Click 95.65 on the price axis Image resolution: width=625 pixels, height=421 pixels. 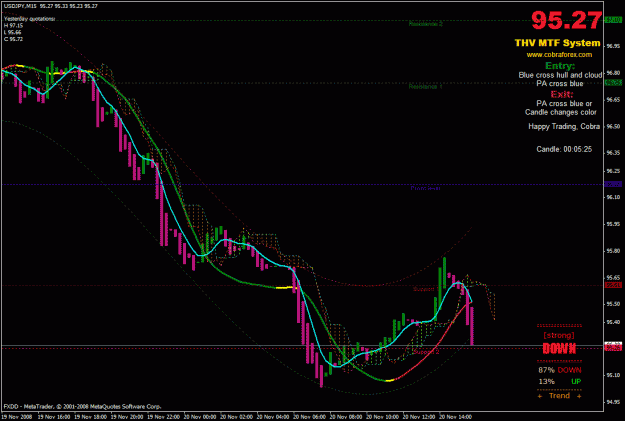613,277
